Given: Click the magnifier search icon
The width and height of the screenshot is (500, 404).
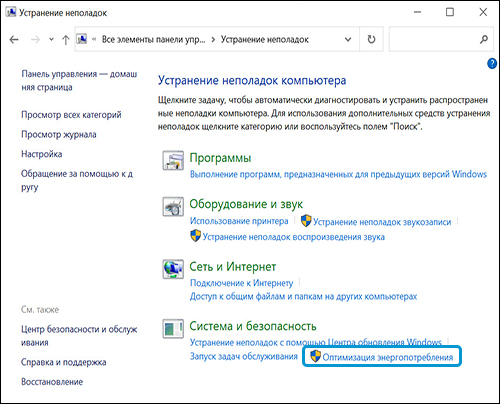Looking at the screenshot, I should [484, 39].
